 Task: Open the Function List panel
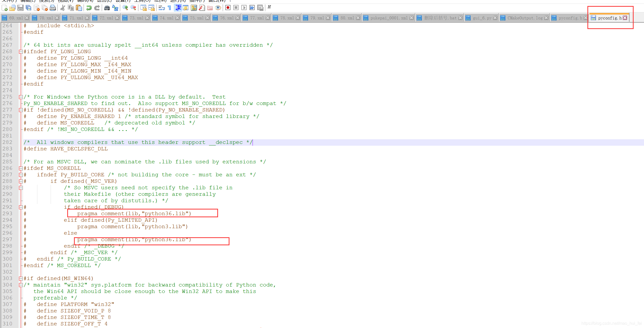click(202, 8)
